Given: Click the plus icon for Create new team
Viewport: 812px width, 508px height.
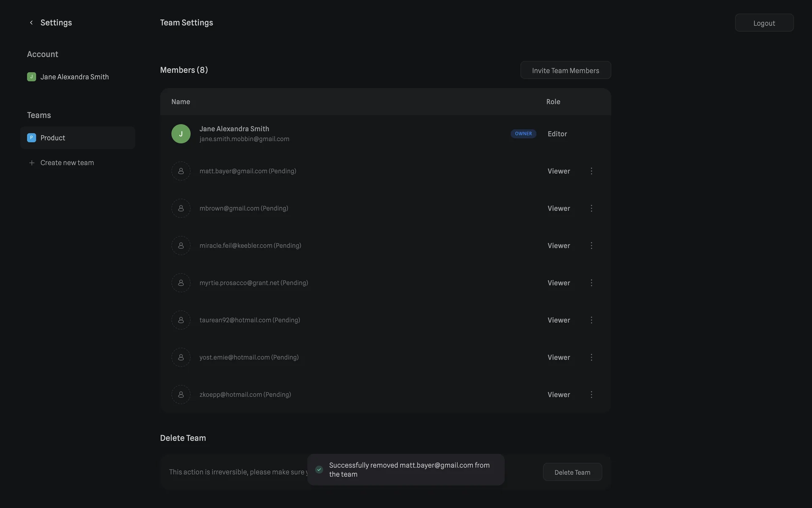Looking at the screenshot, I should pyautogui.click(x=32, y=163).
